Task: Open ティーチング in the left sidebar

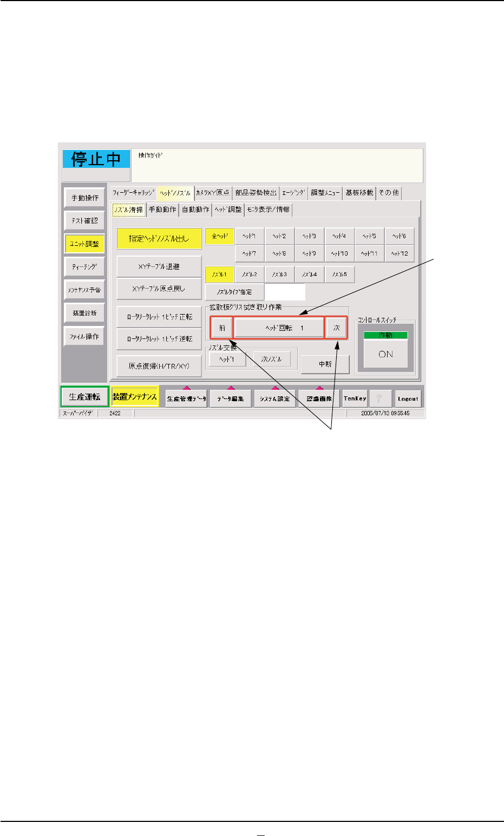Action: [84, 267]
